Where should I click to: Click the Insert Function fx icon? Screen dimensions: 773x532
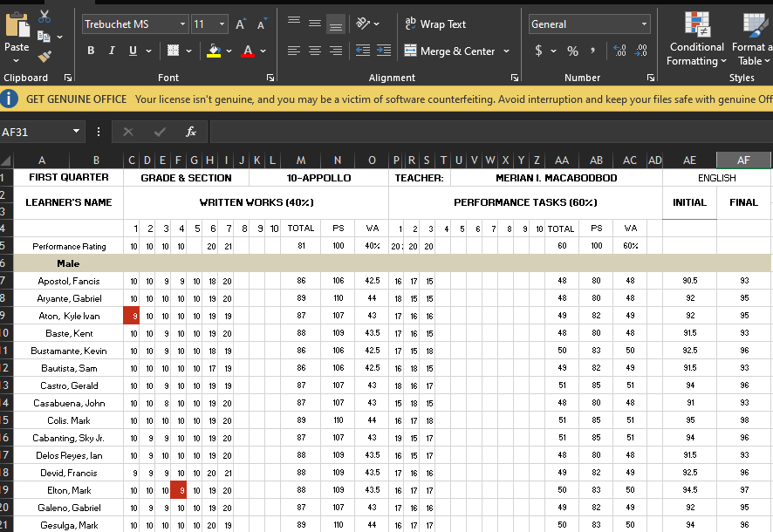click(x=191, y=132)
